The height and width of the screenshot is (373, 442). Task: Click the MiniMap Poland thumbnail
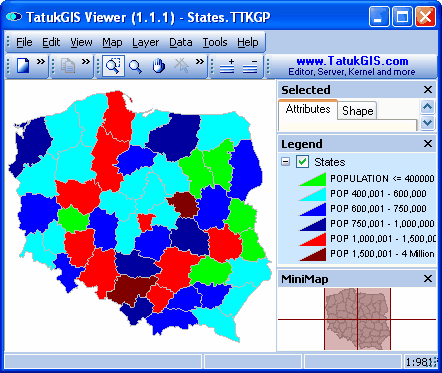(357, 319)
